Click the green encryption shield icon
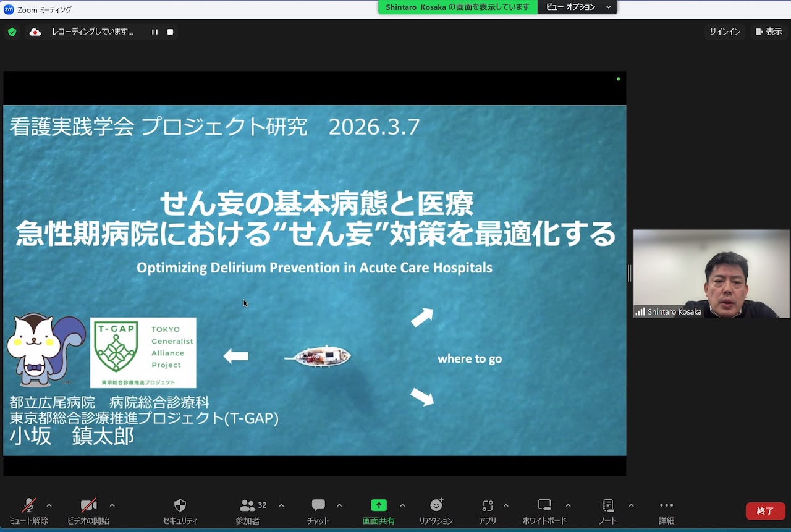 [12, 32]
